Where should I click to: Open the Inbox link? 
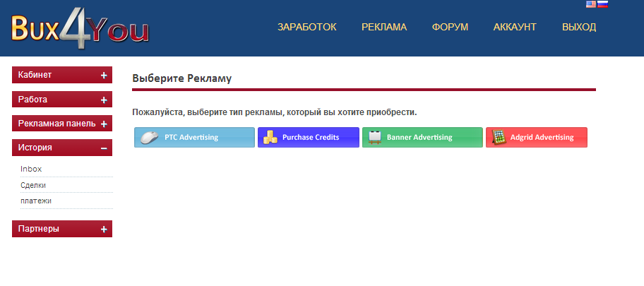[x=31, y=169]
